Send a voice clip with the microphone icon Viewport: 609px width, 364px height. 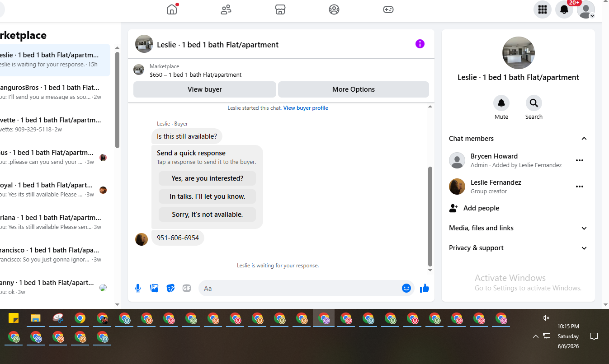(x=138, y=288)
